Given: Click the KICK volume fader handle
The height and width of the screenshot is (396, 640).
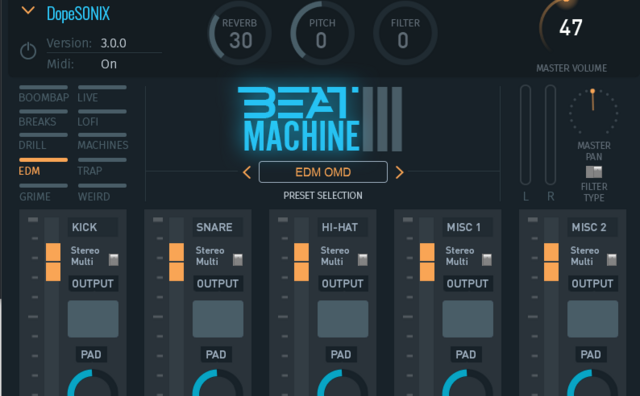Looking at the screenshot, I should pos(53,262).
